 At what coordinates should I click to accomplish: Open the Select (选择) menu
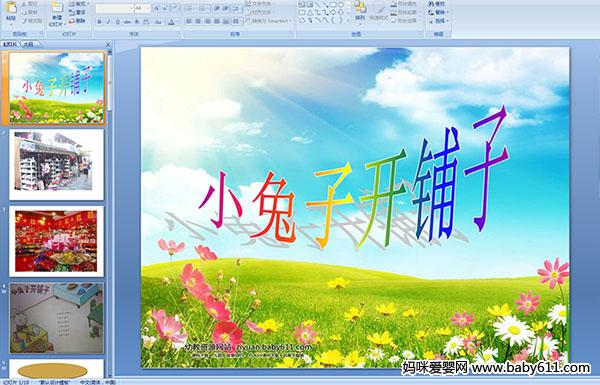[439, 21]
